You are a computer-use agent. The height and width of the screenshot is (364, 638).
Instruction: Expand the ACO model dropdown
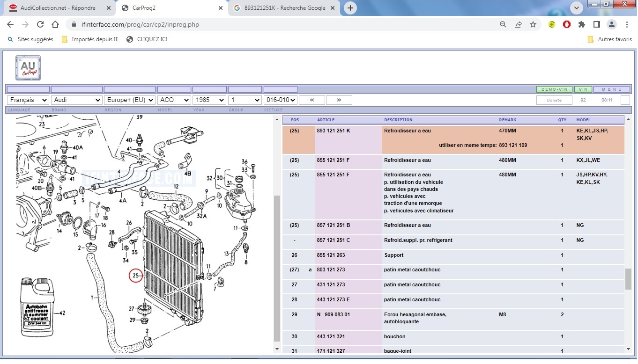click(174, 100)
